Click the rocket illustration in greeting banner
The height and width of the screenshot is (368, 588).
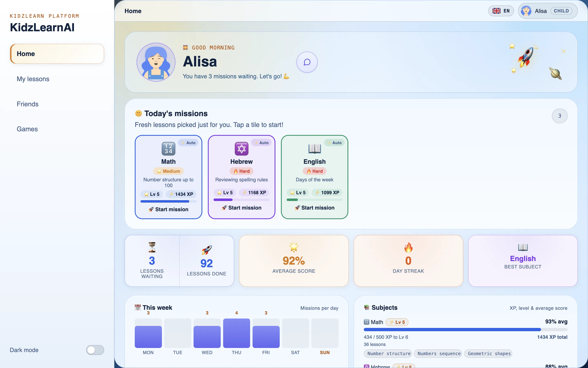click(x=526, y=57)
